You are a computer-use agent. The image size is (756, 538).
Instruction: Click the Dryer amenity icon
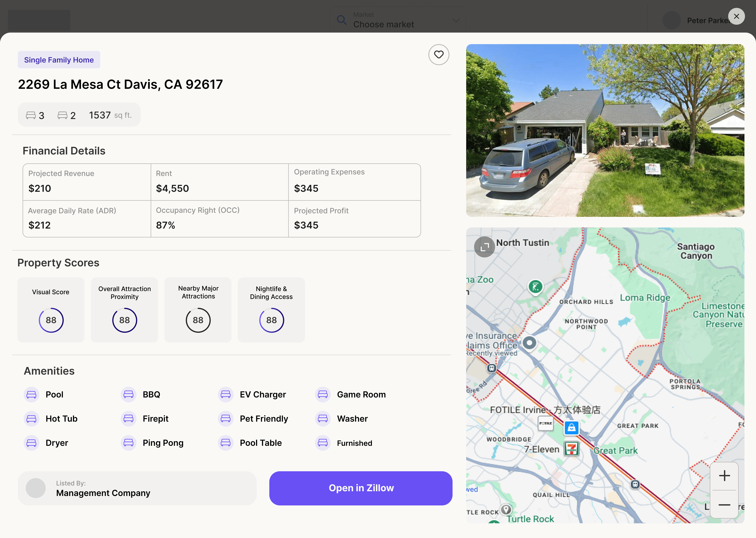pyautogui.click(x=31, y=443)
